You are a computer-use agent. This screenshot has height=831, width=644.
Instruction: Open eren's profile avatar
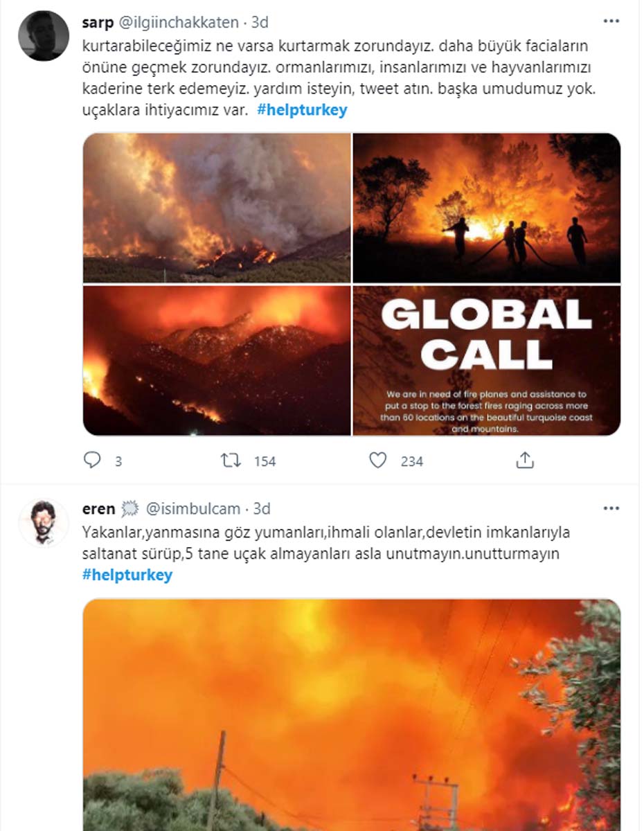[x=43, y=523]
